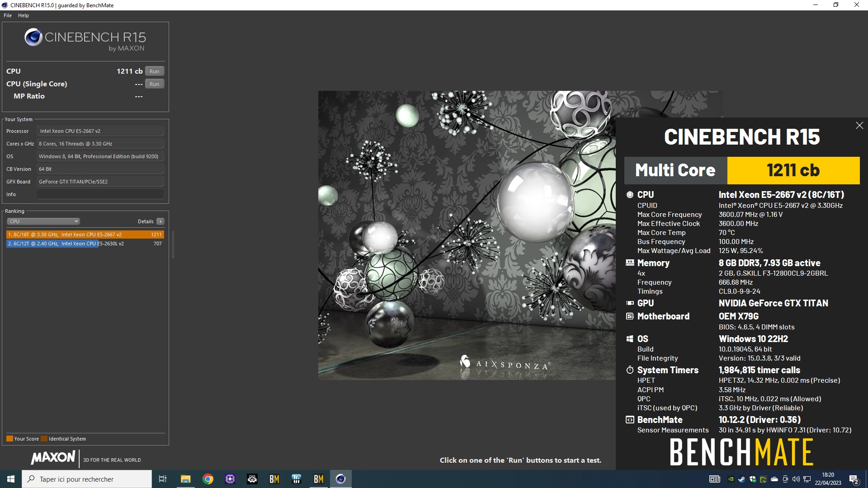Open the HWiNFO taskbar icon

coord(297,479)
